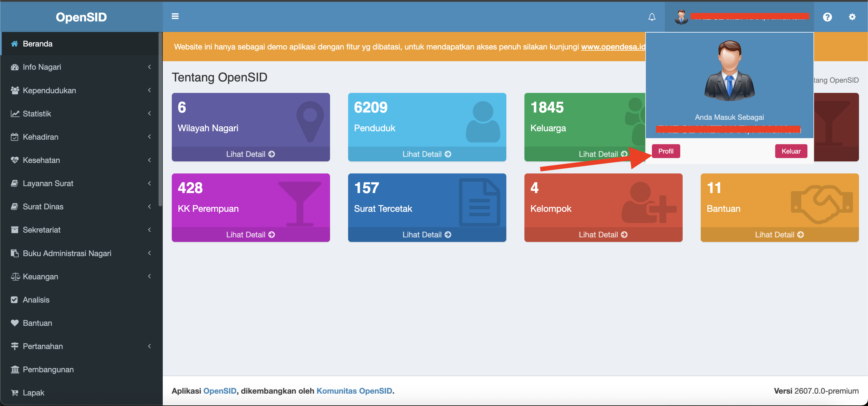The height and width of the screenshot is (406, 868).
Task: Click Statistik chart icon
Action: tap(14, 114)
